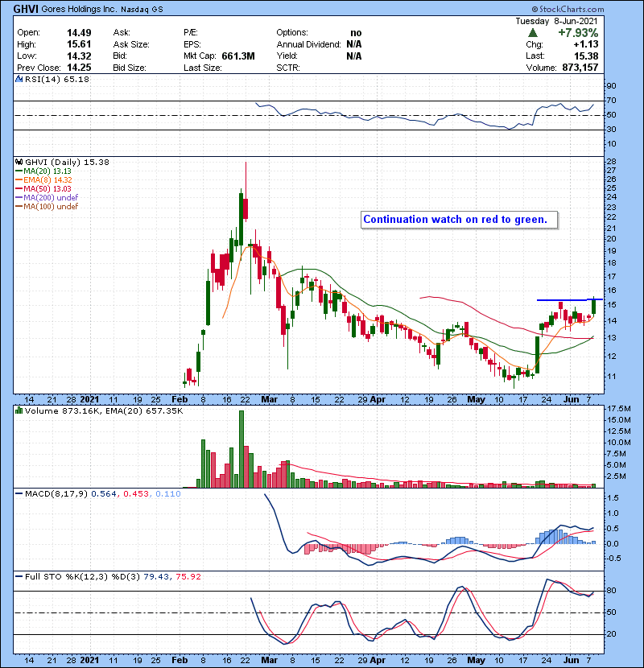The height and width of the screenshot is (668, 644).
Task: Click the Last price 15.38 in header
Action: click(586, 56)
